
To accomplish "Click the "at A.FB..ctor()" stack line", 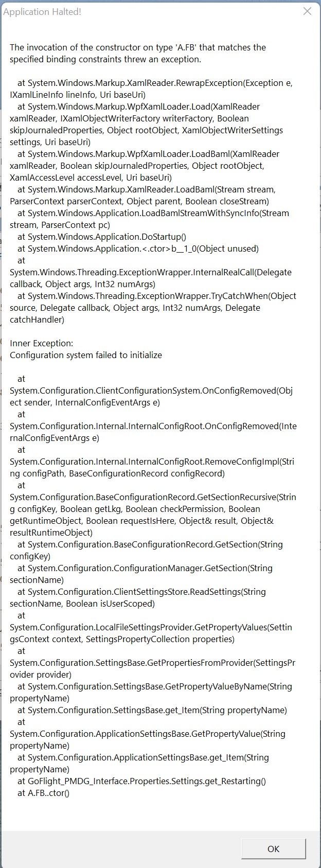I will [x=43, y=793].
